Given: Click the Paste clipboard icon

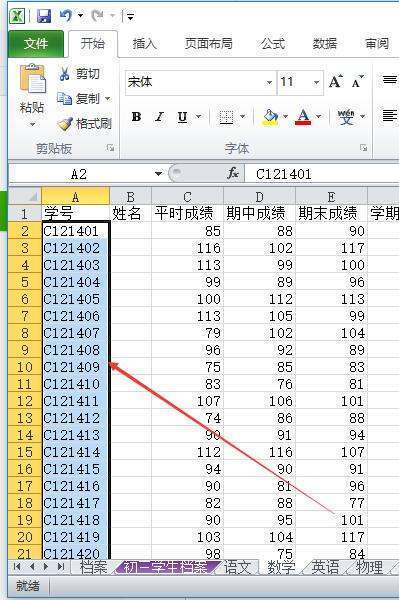Looking at the screenshot, I should (32, 79).
